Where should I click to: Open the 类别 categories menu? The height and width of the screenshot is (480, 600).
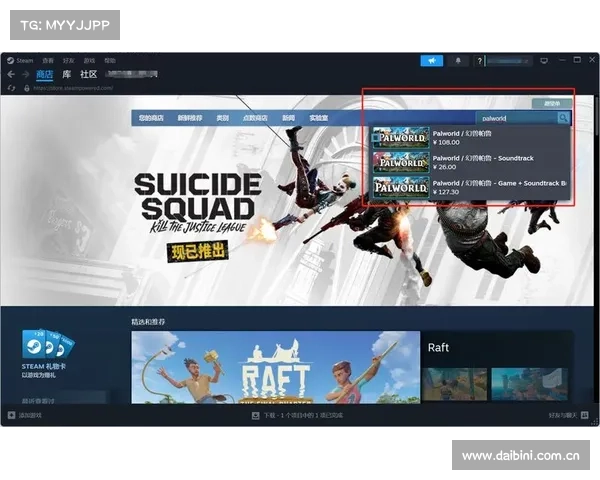click(222, 118)
